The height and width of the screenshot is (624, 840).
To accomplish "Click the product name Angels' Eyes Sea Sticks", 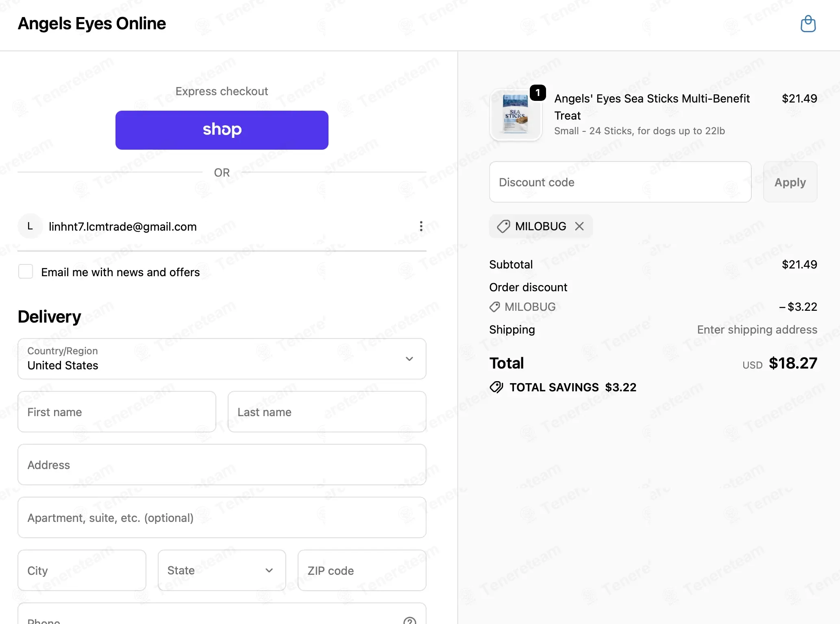I will click(x=652, y=107).
